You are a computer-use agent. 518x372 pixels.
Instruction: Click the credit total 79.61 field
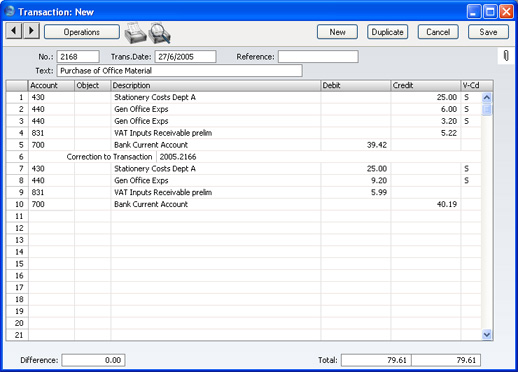tap(446, 360)
